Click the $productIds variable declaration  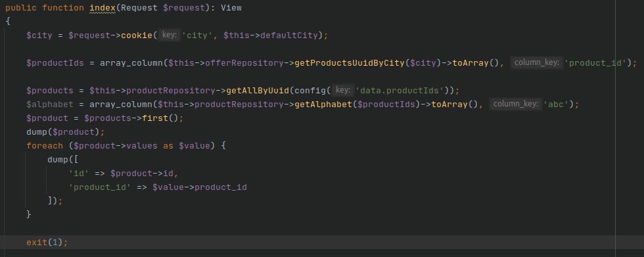pos(55,63)
